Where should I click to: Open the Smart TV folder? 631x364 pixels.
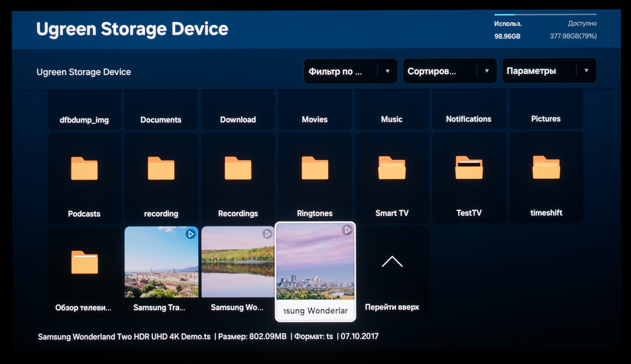click(x=392, y=168)
